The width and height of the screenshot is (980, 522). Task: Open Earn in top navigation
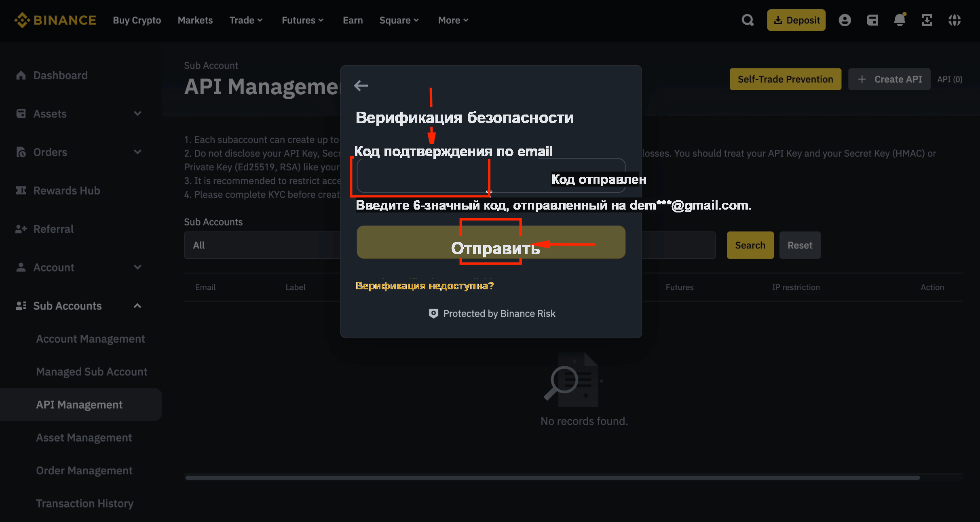pyautogui.click(x=353, y=20)
